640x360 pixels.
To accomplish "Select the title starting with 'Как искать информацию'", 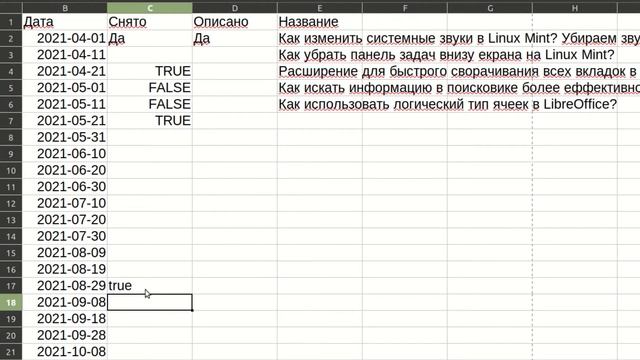I will [x=459, y=88].
